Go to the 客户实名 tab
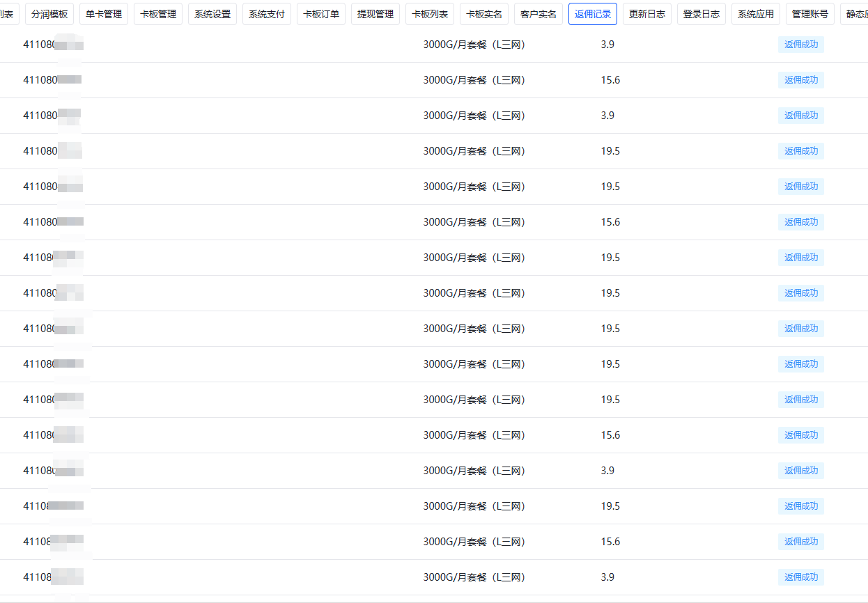 click(538, 14)
